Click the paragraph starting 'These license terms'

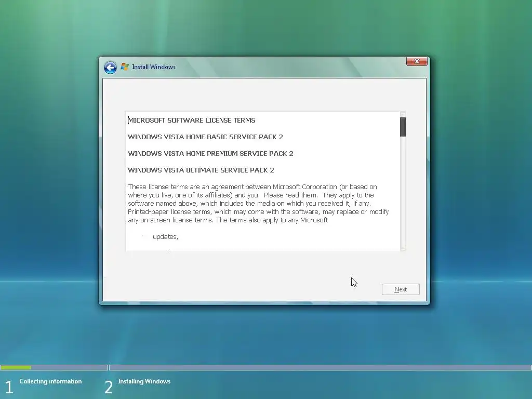click(x=258, y=203)
